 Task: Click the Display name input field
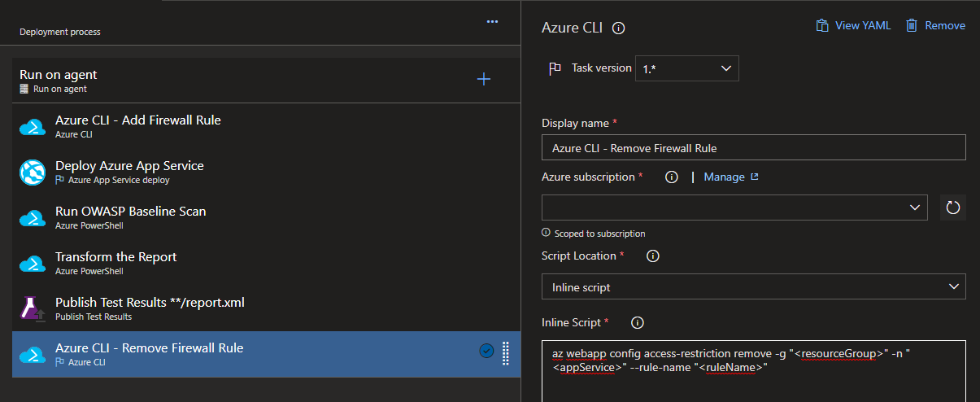coord(754,147)
